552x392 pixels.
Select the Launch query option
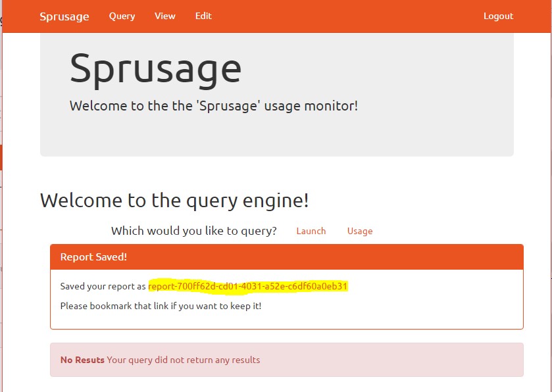(x=311, y=231)
